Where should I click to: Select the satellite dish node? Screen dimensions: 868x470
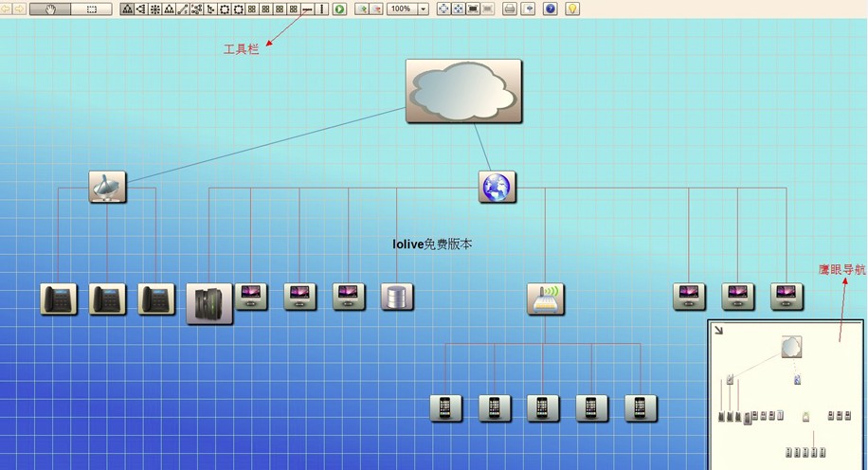[107, 187]
